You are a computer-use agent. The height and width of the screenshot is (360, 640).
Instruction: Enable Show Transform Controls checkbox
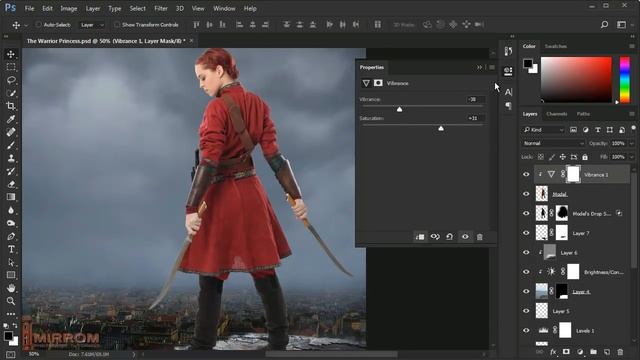click(x=117, y=24)
